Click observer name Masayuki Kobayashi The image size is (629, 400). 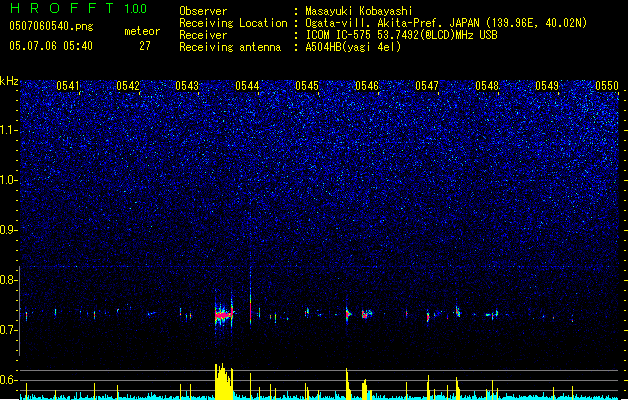[359, 11]
